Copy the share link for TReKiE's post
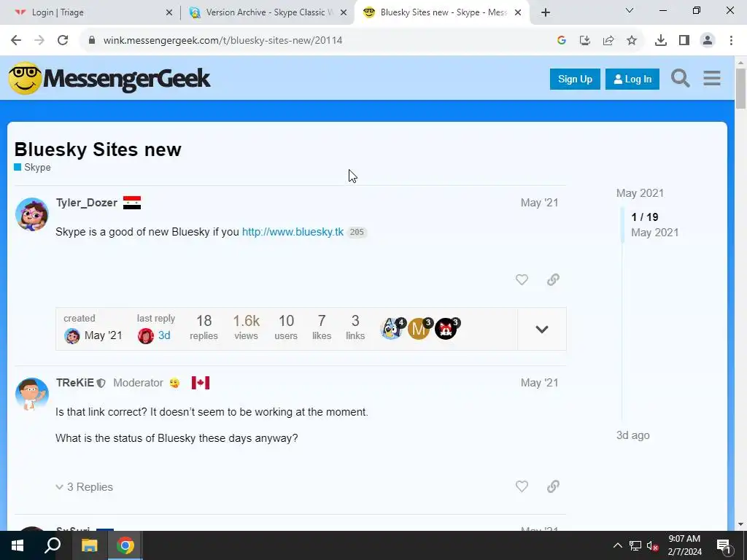The image size is (747, 560). coord(553,486)
